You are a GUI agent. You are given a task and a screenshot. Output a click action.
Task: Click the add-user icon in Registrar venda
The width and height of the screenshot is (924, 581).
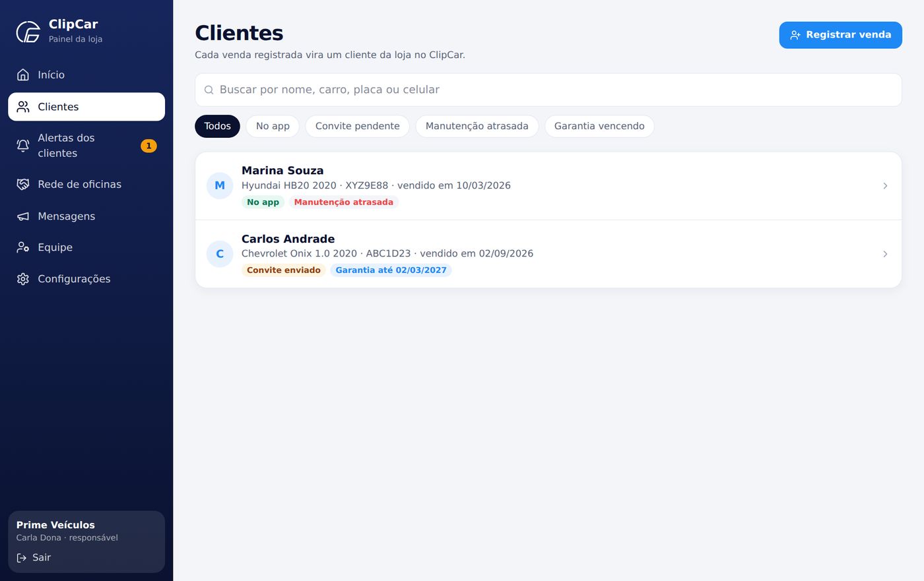[795, 35]
